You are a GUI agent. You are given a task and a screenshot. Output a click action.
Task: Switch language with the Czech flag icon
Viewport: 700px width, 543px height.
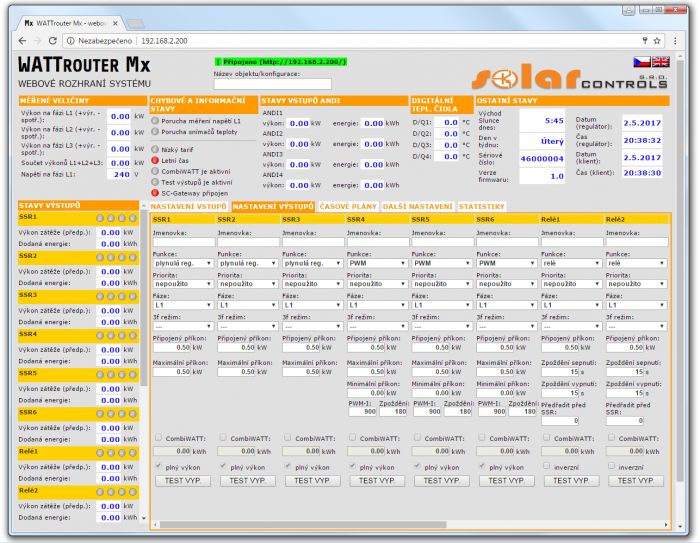coord(642,62)
